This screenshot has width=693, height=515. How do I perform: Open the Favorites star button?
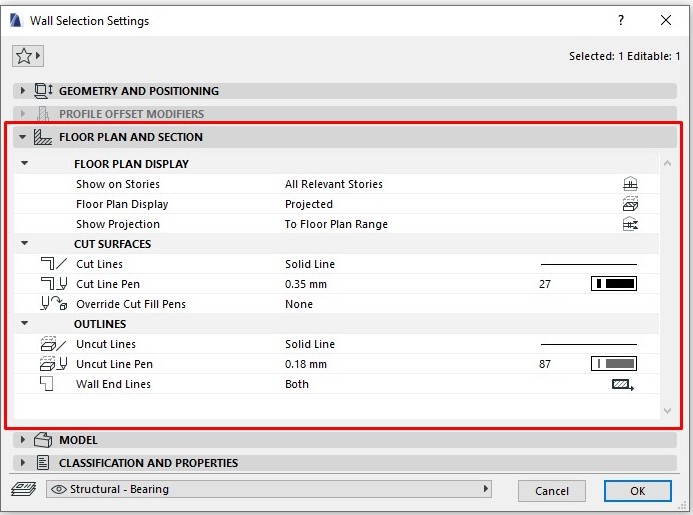pos(26,56)
